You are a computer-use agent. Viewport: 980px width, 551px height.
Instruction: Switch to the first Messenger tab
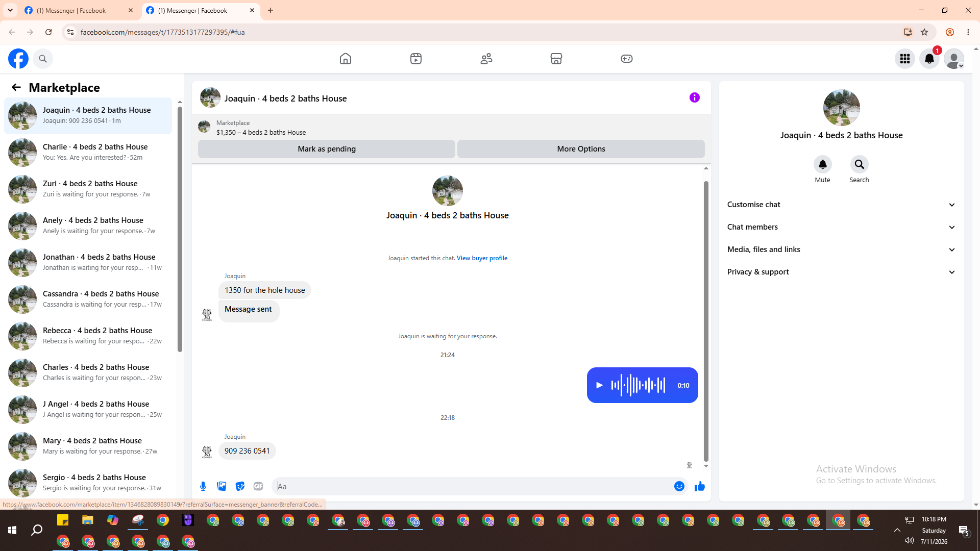79,10
